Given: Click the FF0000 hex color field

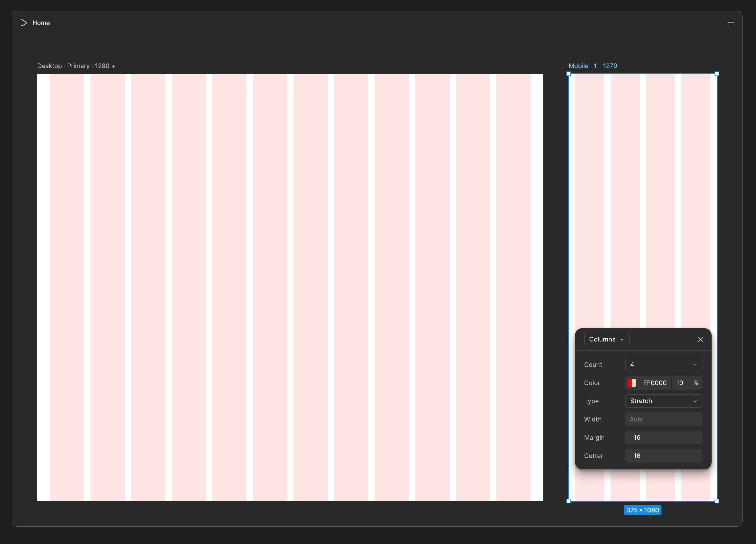Looking at the screenshot, I should pyautogui.click(x=655, y=383).
